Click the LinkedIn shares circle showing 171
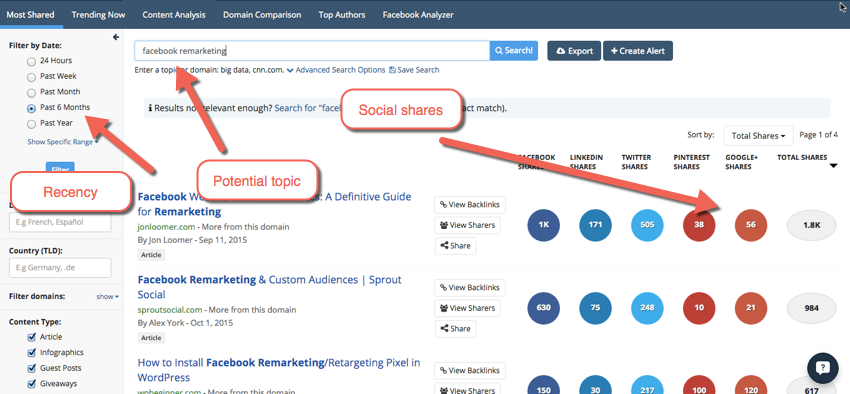850x394 pixels. (595, 224)
